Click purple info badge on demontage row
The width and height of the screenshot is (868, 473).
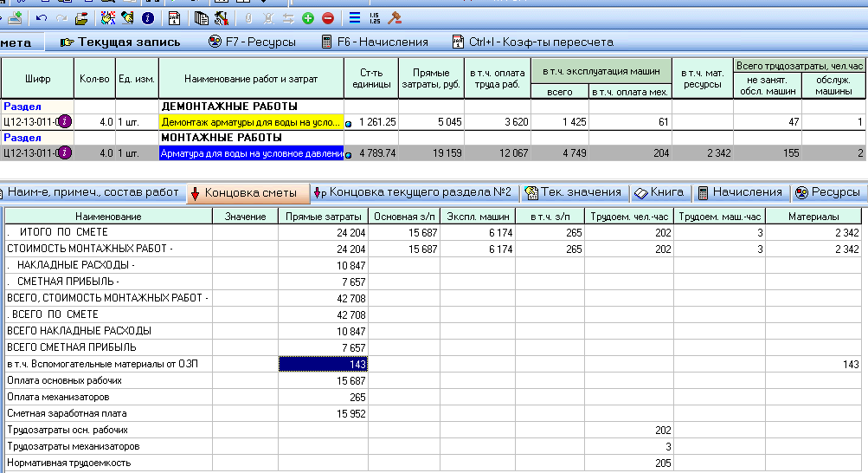[x=65, y=122]
